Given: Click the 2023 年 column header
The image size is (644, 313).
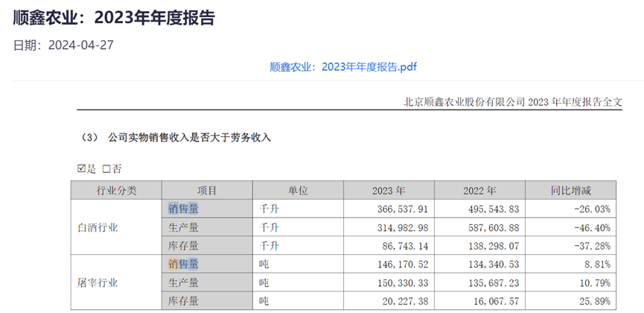Looking at the screenshot, I should (389, 191).
